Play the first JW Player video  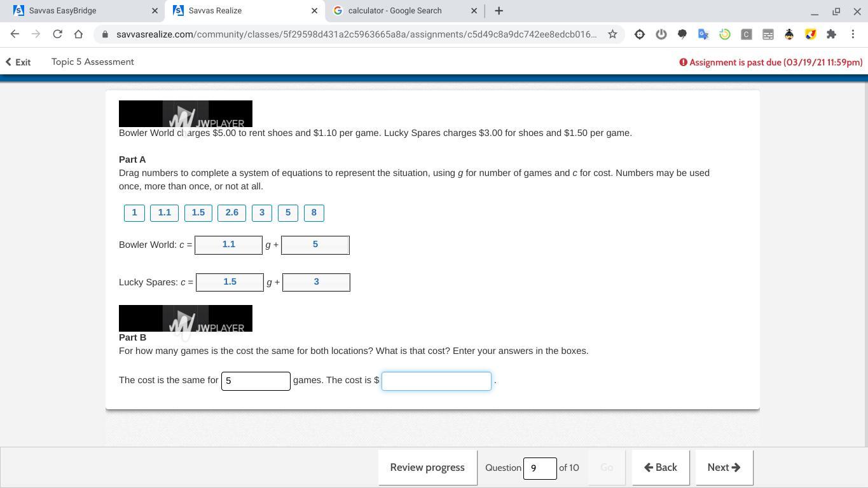(186, 114)
